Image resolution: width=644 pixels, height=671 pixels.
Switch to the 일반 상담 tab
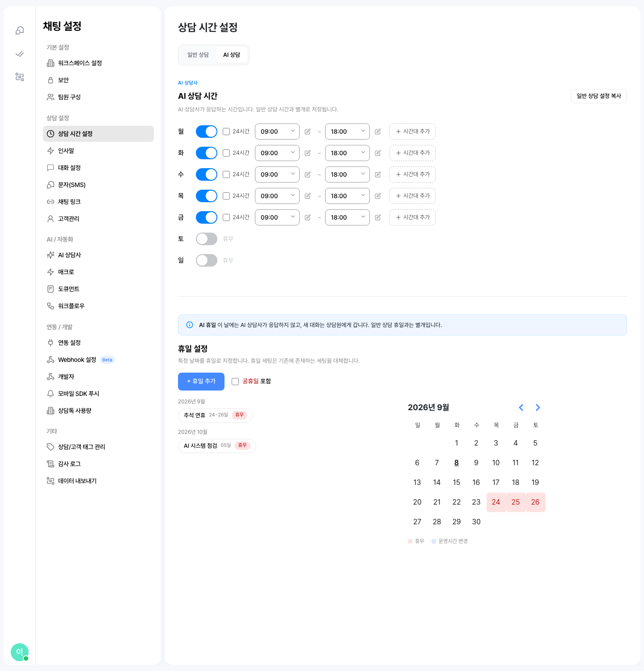[x=198, y=55]
